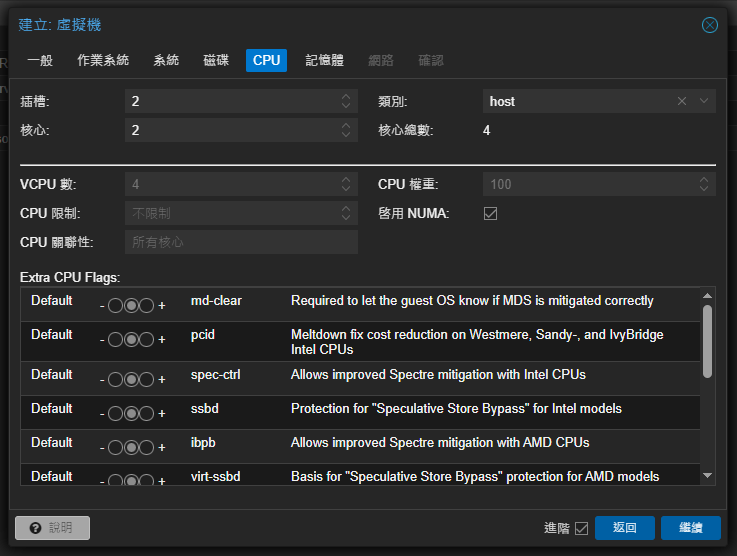Click the plus icon on ssbd row
Viewport: 737px width, 556px height.
tap(162, 414)
